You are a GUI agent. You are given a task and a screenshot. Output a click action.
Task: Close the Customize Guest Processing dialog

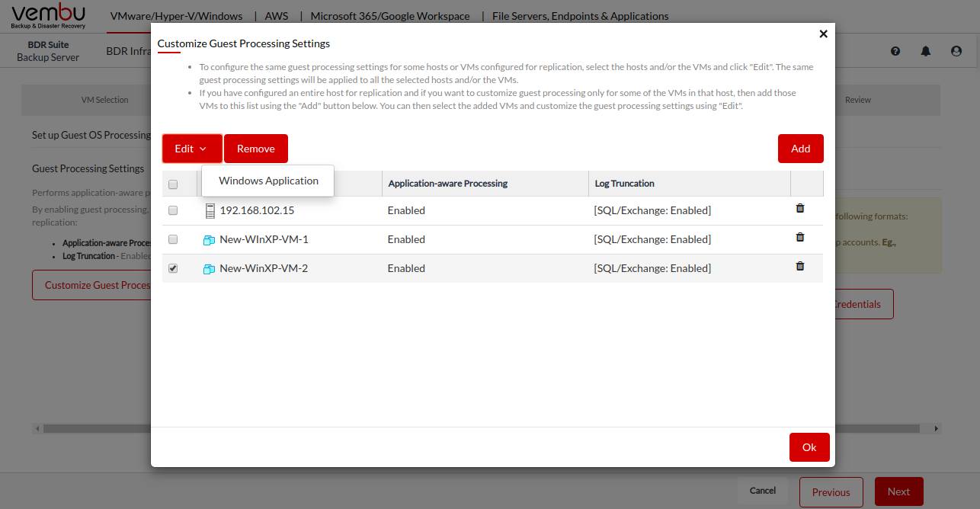tap(823, 34)
